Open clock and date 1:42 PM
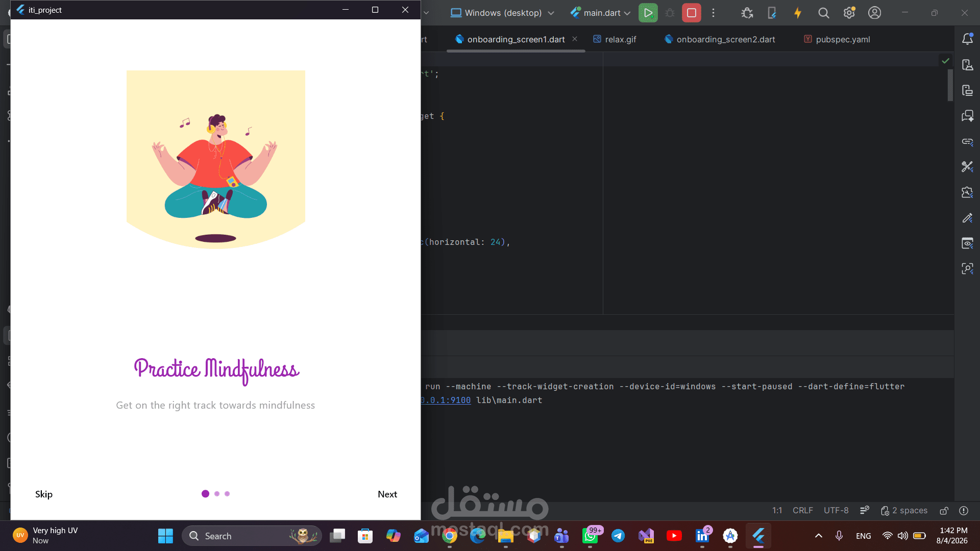This screenshot has height=551, width=980. 952,536
